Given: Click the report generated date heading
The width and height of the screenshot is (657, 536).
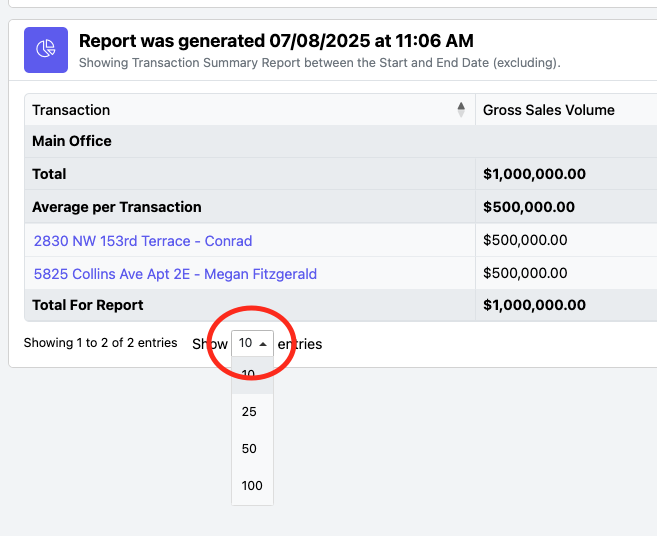Looking at the screenshot, I should click(x=276, y=41).
